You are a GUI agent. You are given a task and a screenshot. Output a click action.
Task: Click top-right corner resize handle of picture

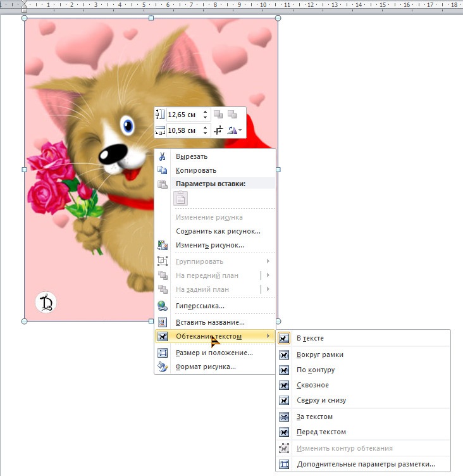[x=278, y=18]
